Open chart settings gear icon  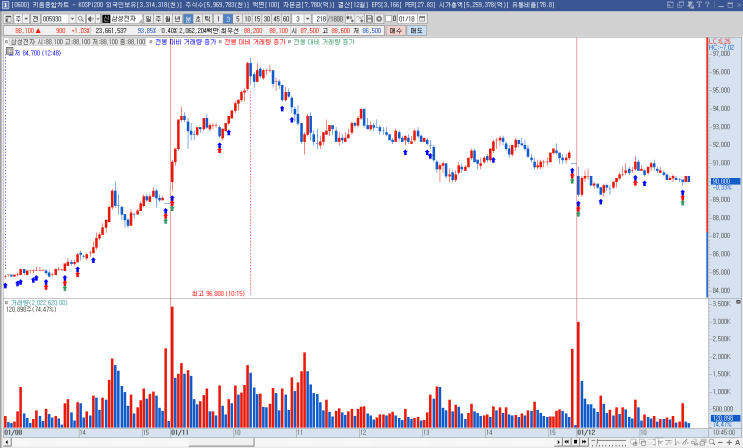(379, 19)
